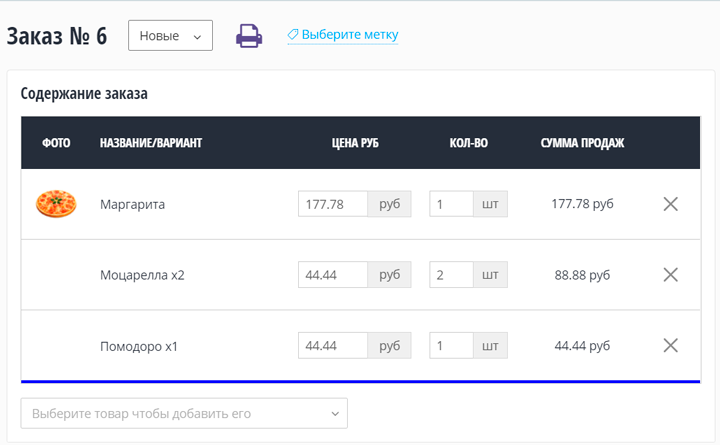Click the Маргарита pizza photo thumbnail
Viewport: 720px width, 445px height.
pyautogui.click(x=56, y=204)
